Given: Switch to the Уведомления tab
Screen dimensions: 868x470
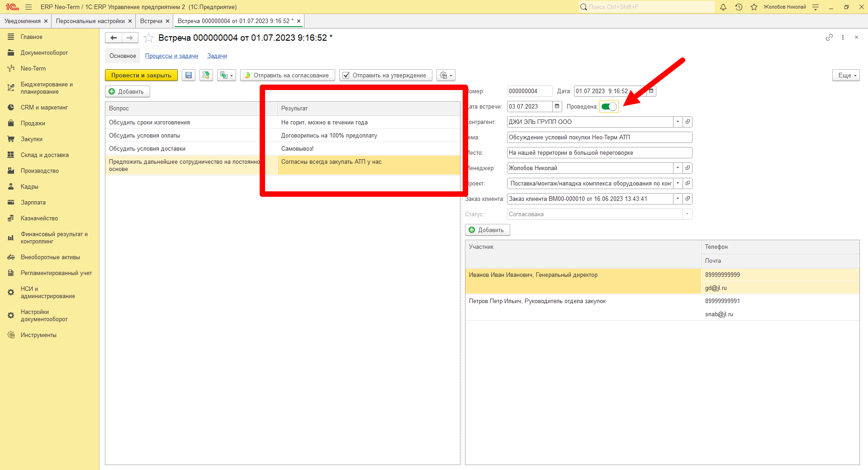Looking at the screenshot, I should (23, 21).
